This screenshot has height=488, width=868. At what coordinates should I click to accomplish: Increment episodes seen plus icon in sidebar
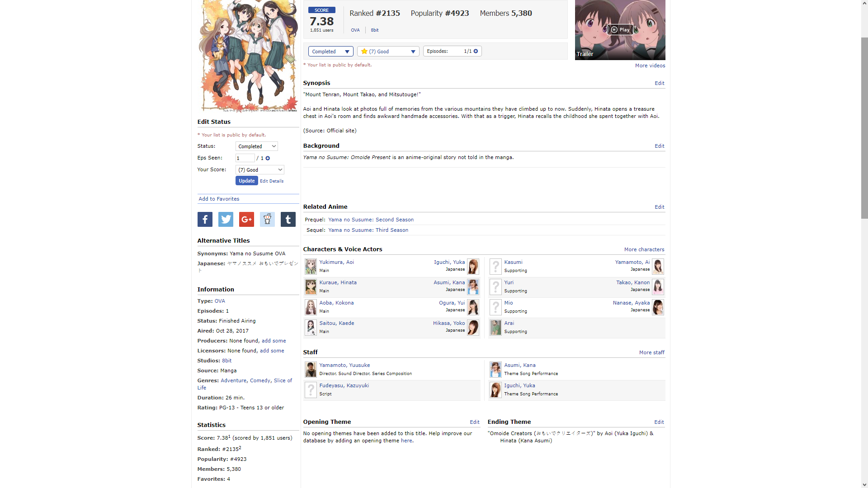tap(268, 158)
